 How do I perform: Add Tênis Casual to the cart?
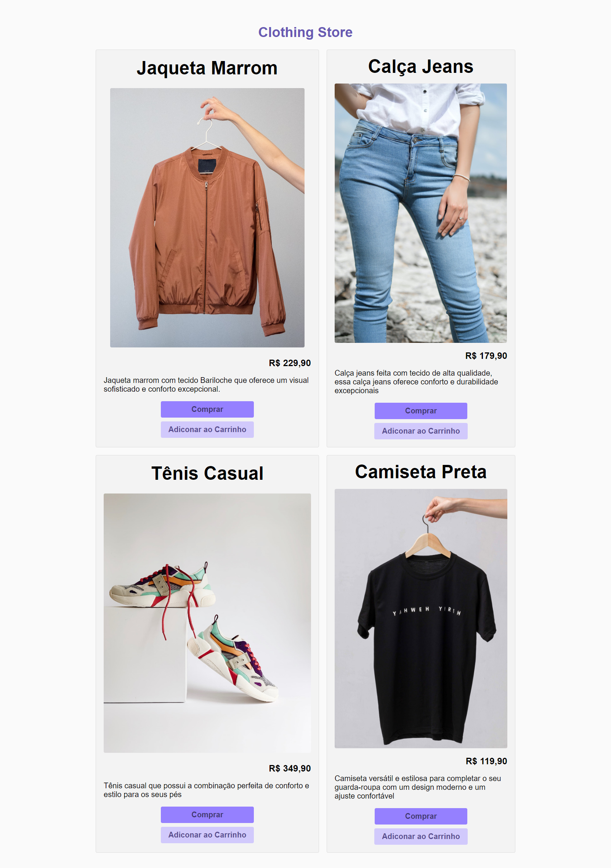[207, 835]
